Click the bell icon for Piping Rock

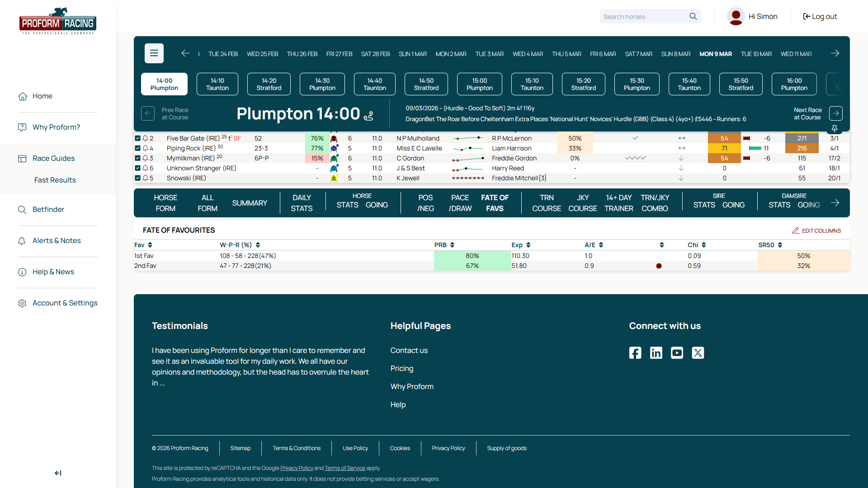(146, 148)
